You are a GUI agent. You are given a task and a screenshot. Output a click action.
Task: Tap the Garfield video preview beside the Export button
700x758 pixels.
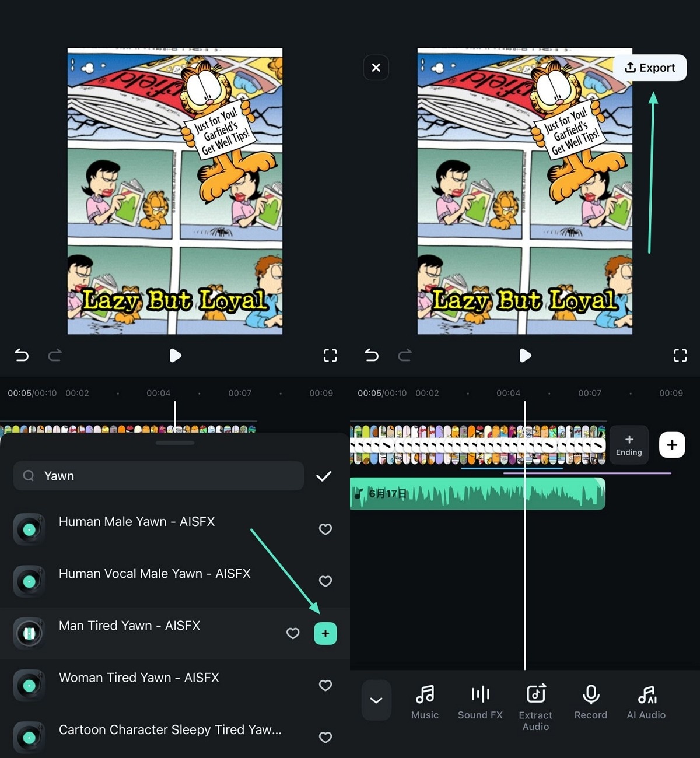point(525,191)
